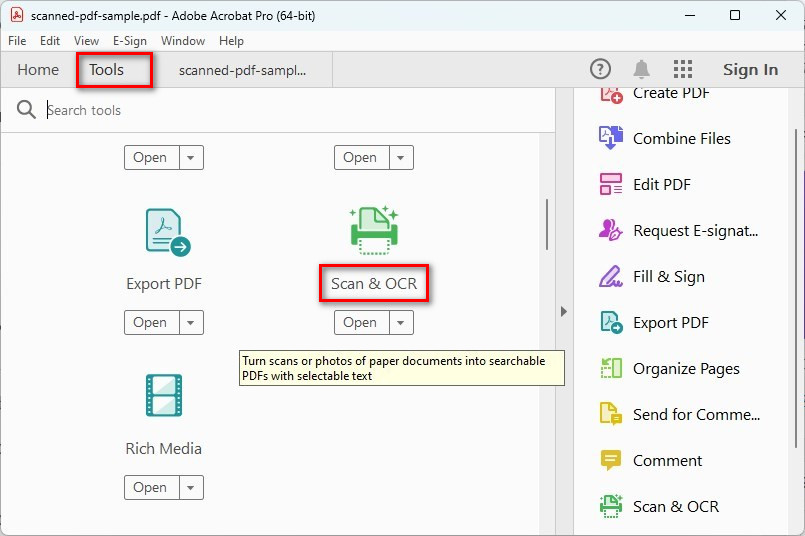Image resolution: width=805 pixels, height=536 pixels.
Task: Click the notifications bell icon
Action: coord(642,69)
